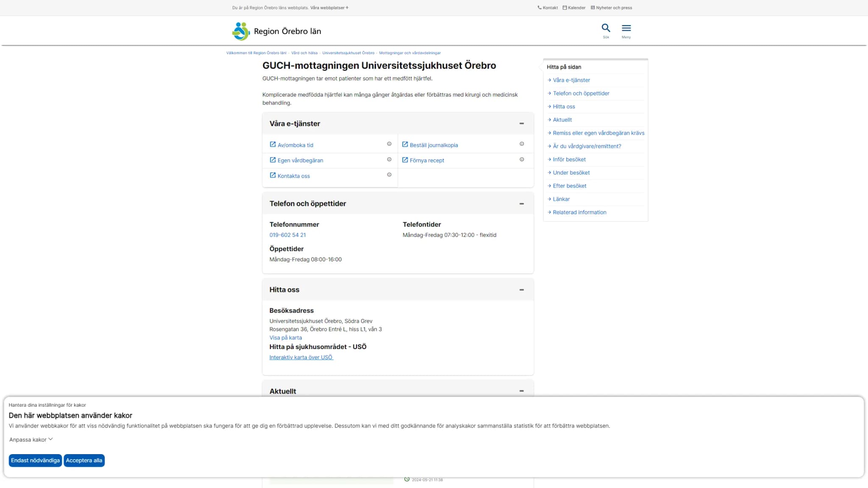
Task: Click the Region Örebro län logo
Action: point(277,31)
